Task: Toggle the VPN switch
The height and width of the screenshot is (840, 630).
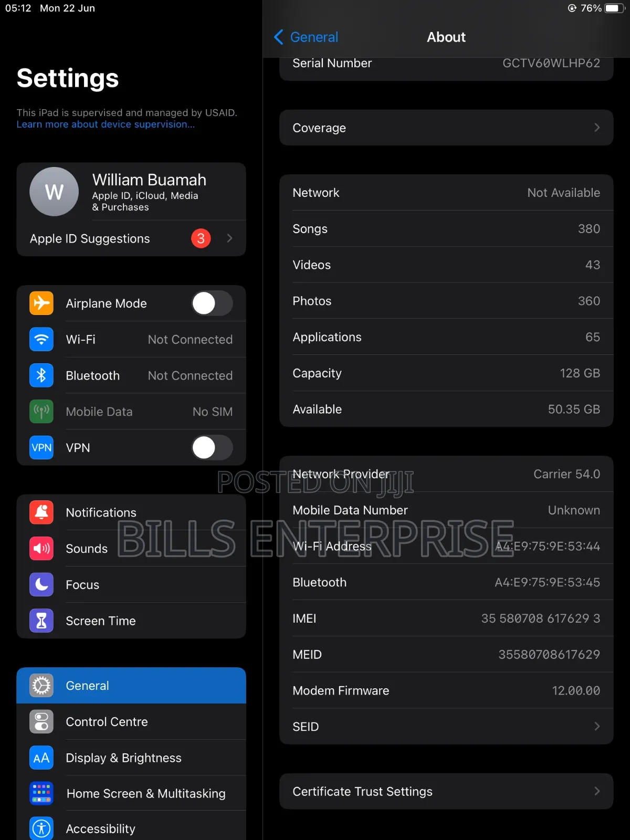Action: (212, 447)
